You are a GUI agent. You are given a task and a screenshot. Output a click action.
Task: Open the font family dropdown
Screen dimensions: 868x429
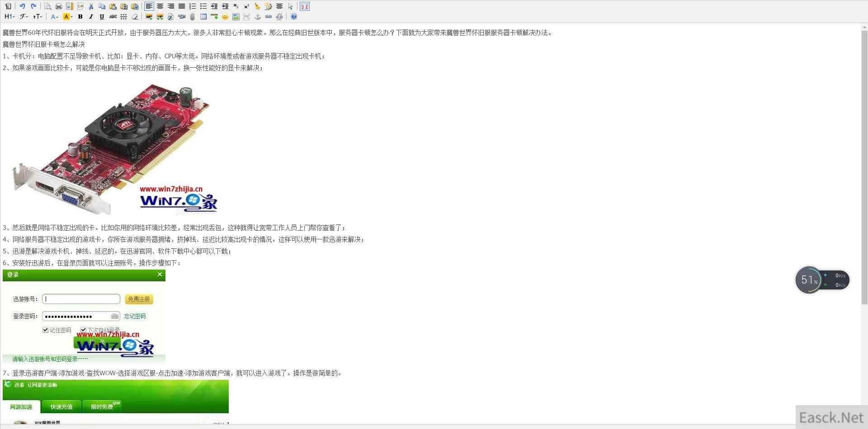point(24,17)
